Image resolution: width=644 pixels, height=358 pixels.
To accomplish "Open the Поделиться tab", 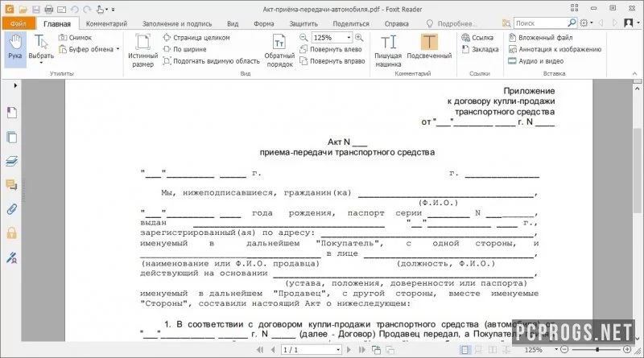I will 351,24.
